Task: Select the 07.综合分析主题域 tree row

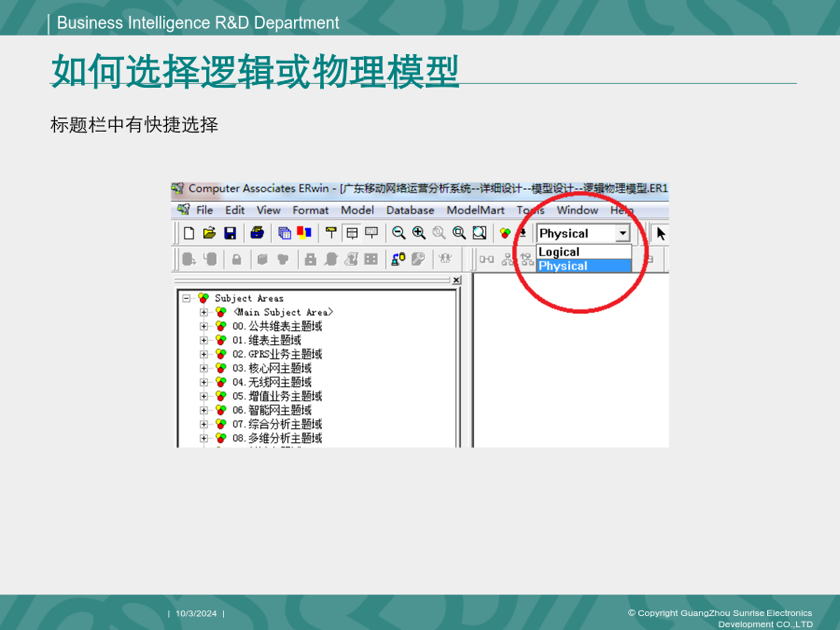Action: [277, 424]
